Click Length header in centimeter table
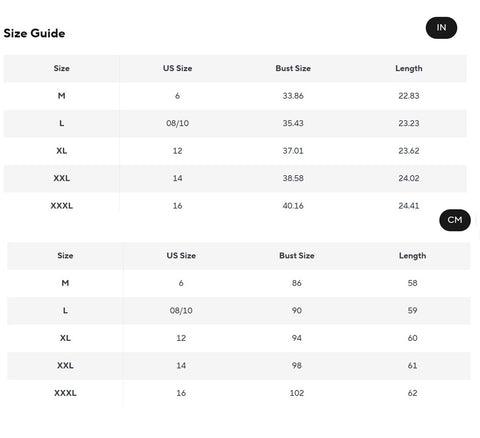 click(412, 256)
